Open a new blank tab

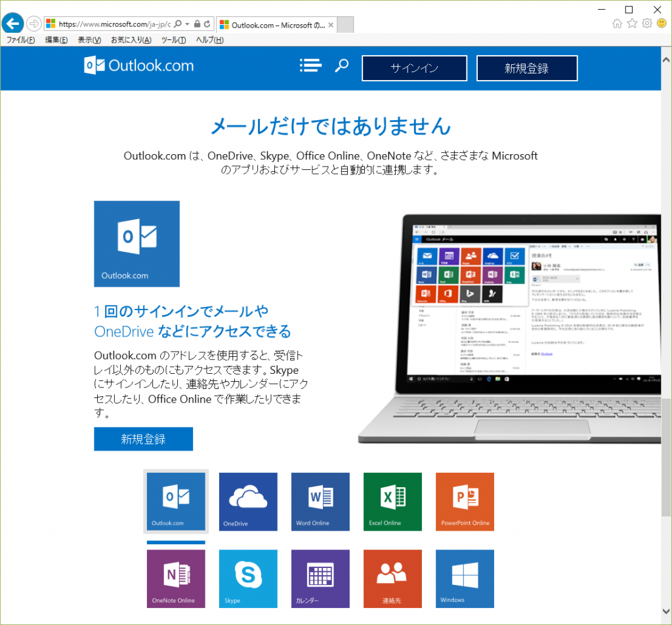point(345,25)
